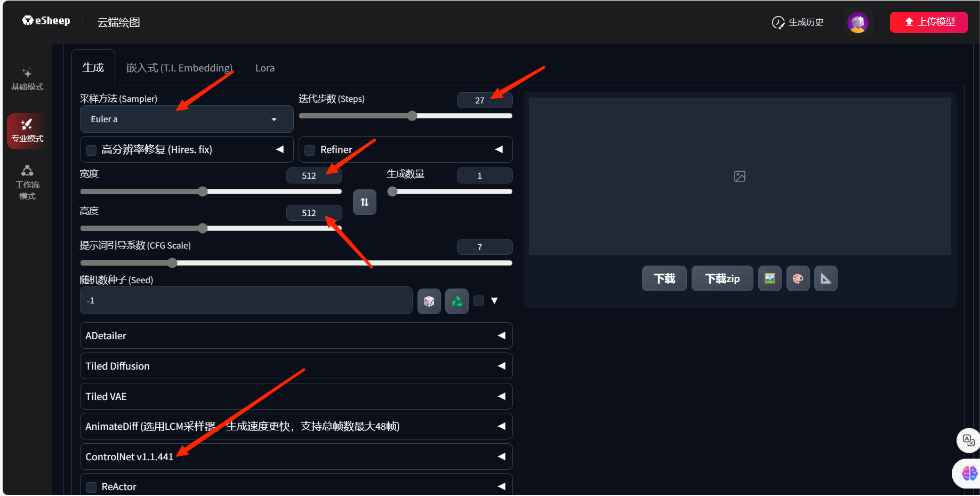Expand the ControlNet v1.1.441 section

[x=296, y=457]
